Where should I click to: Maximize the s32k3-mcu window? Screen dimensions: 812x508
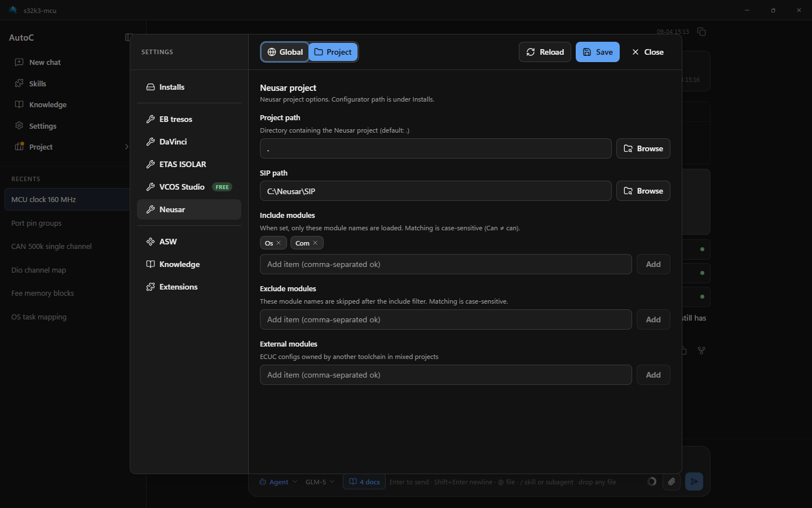(x=773, y=10)
